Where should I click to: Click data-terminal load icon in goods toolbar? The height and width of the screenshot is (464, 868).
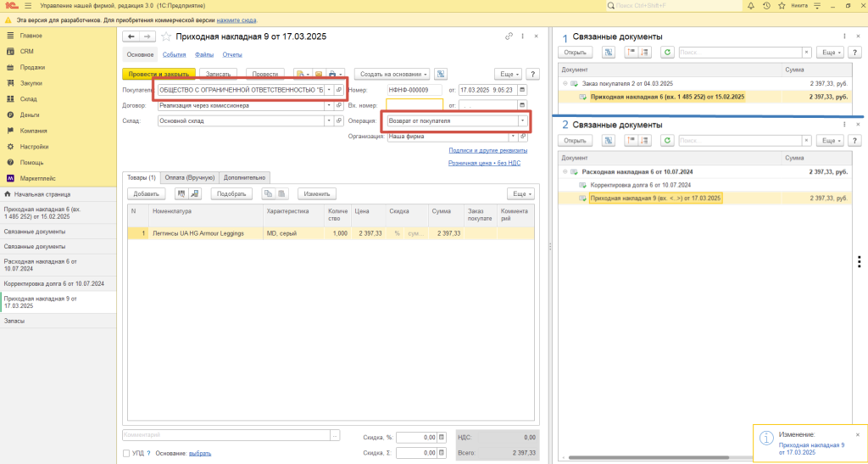(x=195, y=193)
